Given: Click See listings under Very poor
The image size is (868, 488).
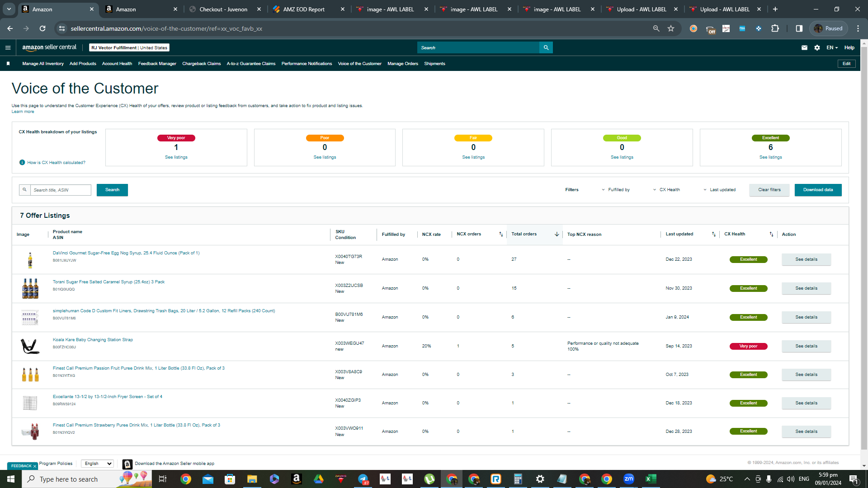Looking at the screenshot, I should [176, 157].
